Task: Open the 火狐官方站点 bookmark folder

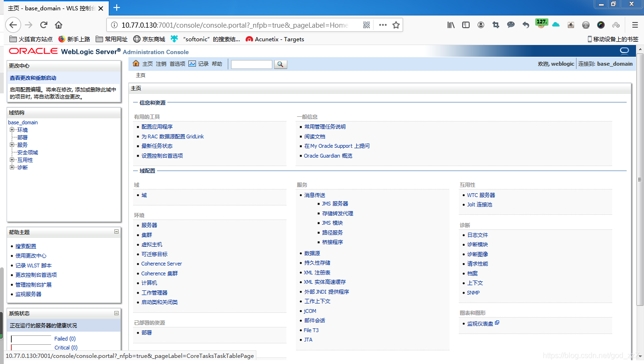Action: [31, 39]
